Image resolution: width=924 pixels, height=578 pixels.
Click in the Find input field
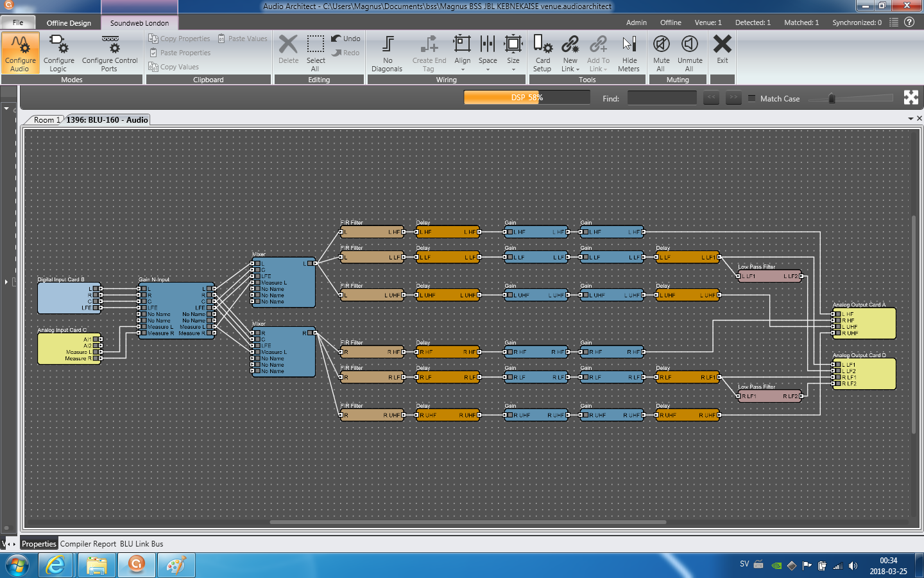662,98
